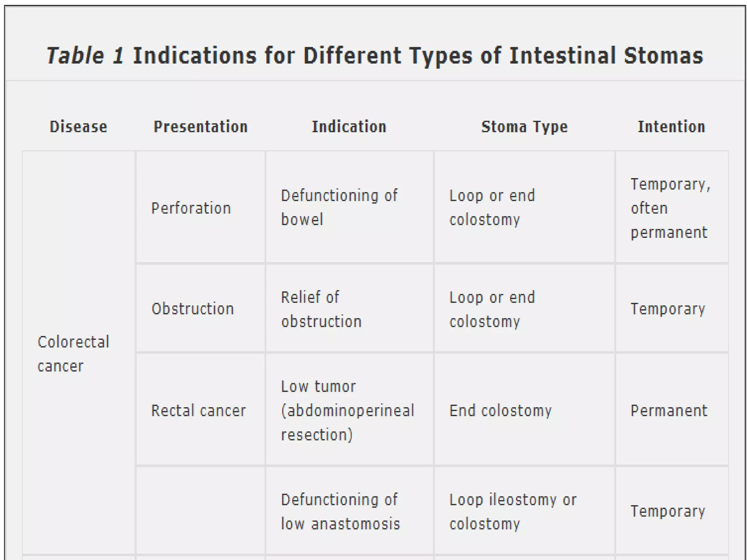Click the abdominoperineal resection indication cell
The height and width of the screenshot is (560, 747).
coord(349,410)
